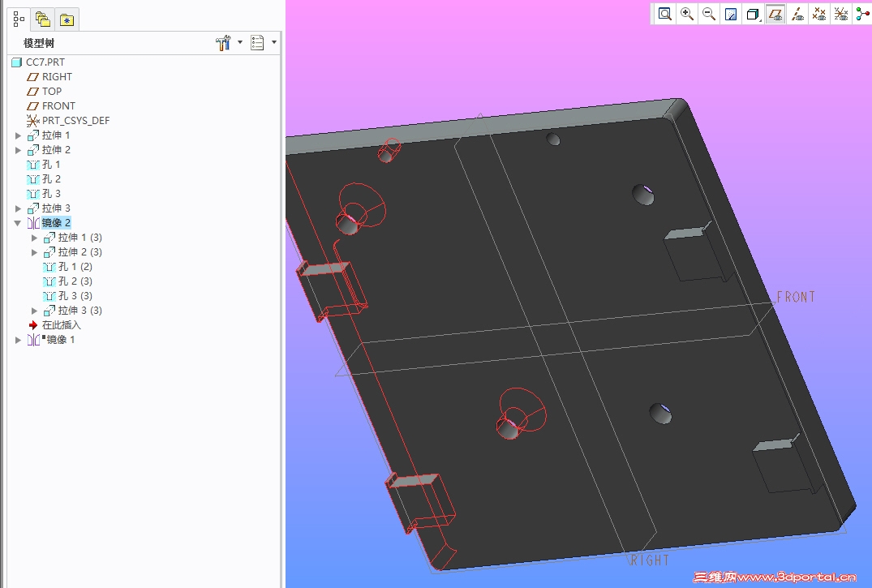This screenshot has width=872, height=588.
Task: Select mirrored hole 孔 2 (3)
Action: coord(75,281)
